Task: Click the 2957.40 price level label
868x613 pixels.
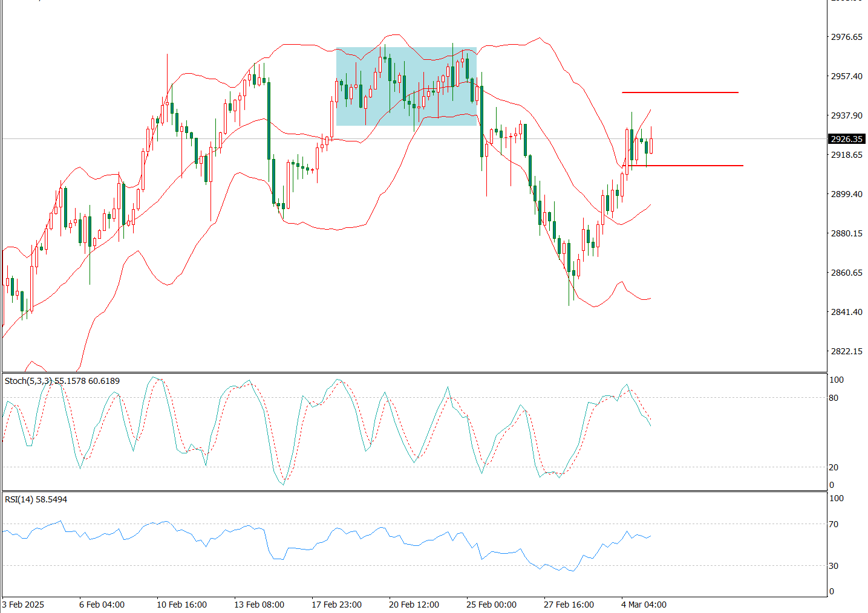Action: pyautogui.click(x=847, y=76)
